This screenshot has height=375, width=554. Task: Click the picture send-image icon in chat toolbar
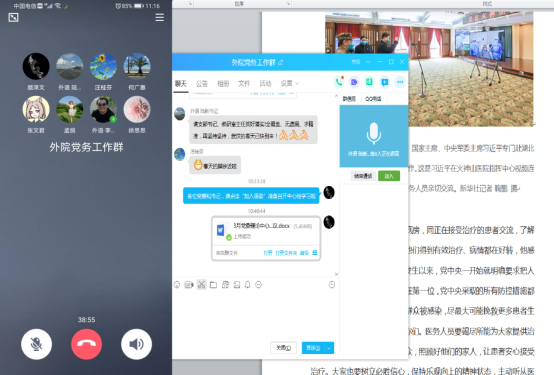coord(237,285)
